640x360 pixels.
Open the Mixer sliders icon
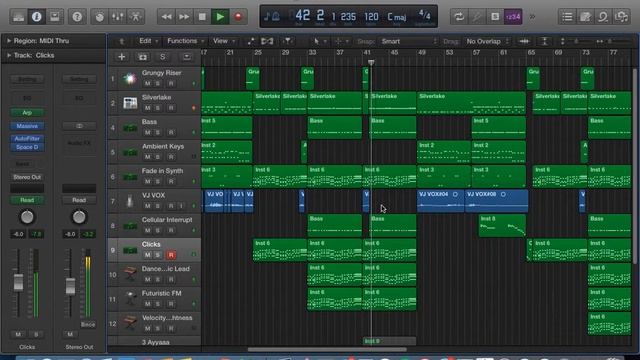[118, 17]
